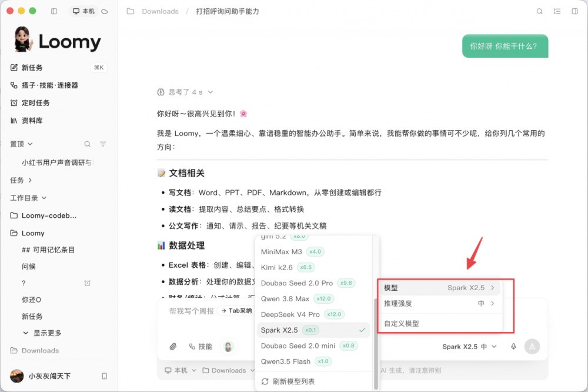This screenshot has height=392, width=588.
Task: Select Spark X2.5 in model list
Action: point(313,330)
